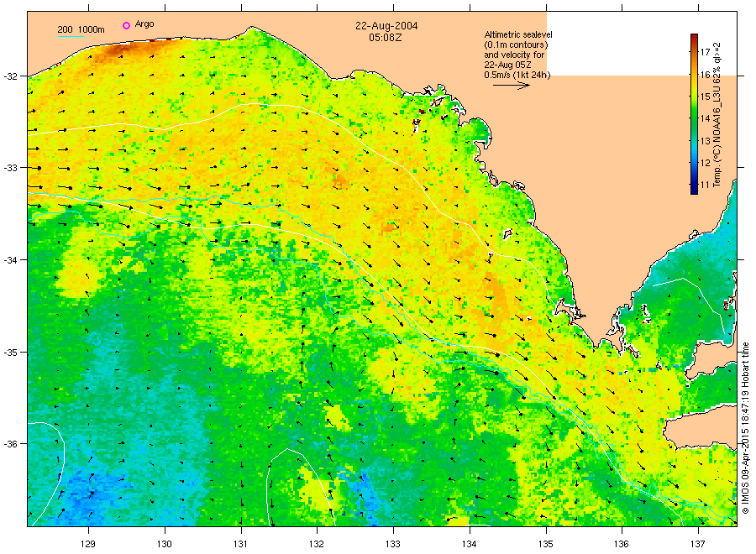This screenshot has width=756, height=554.
Task: Click longitude label 133
Action: [x=393, y=544]
